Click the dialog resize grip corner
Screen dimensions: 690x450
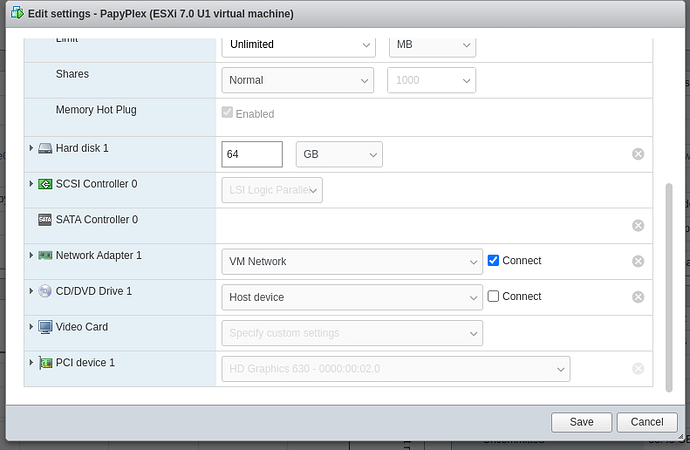click(681, 437)
